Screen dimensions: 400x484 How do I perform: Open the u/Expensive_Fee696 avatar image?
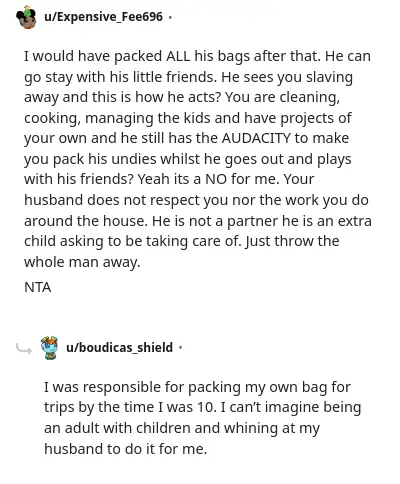[x=26, y=17]
